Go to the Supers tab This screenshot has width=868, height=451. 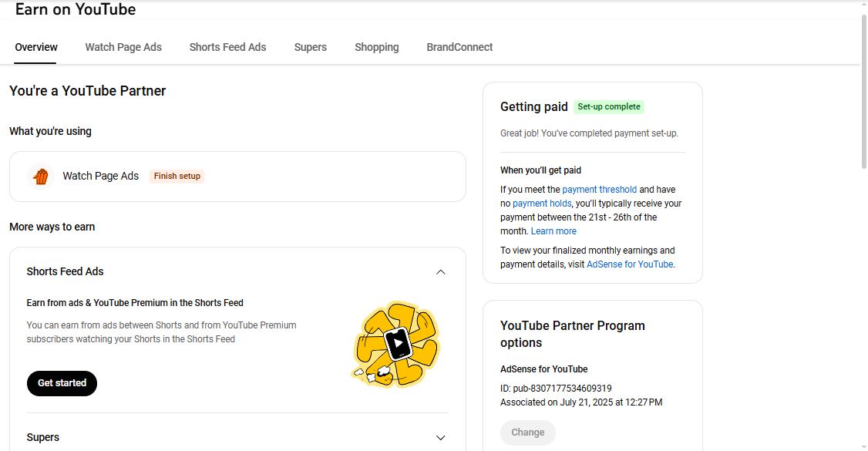pyautogui.click(x=311, y=47)
